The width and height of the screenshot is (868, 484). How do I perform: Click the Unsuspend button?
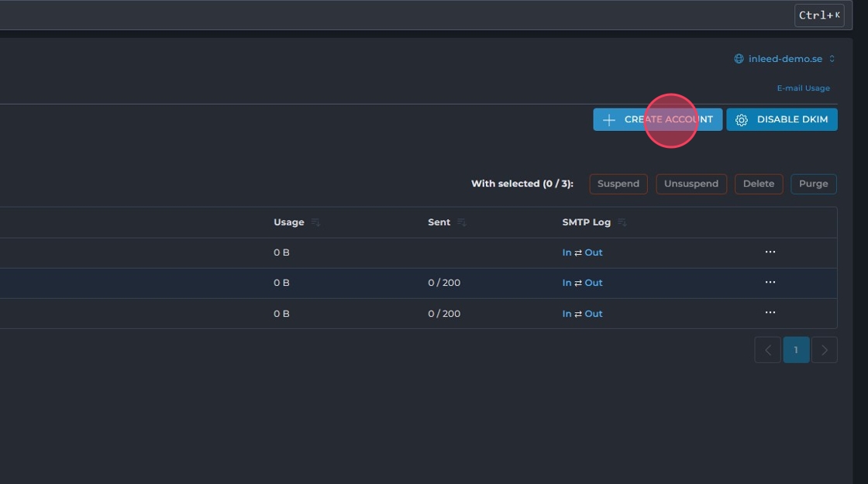[691, 184]
